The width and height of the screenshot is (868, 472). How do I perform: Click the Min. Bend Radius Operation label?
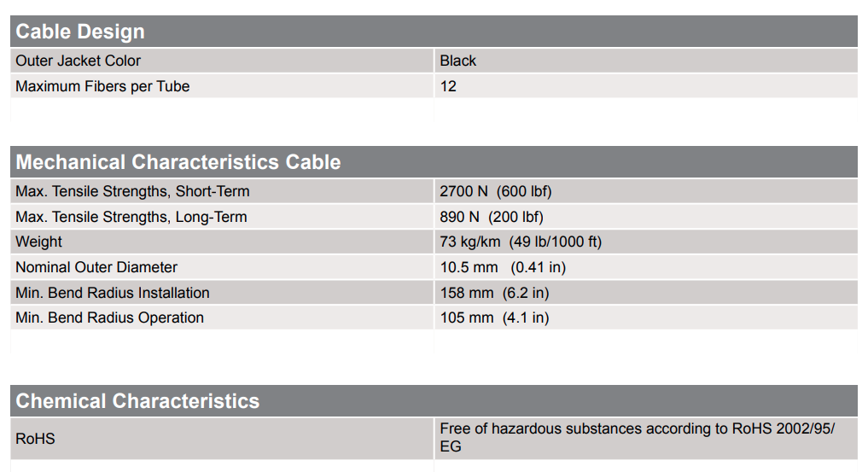[109, 318]
